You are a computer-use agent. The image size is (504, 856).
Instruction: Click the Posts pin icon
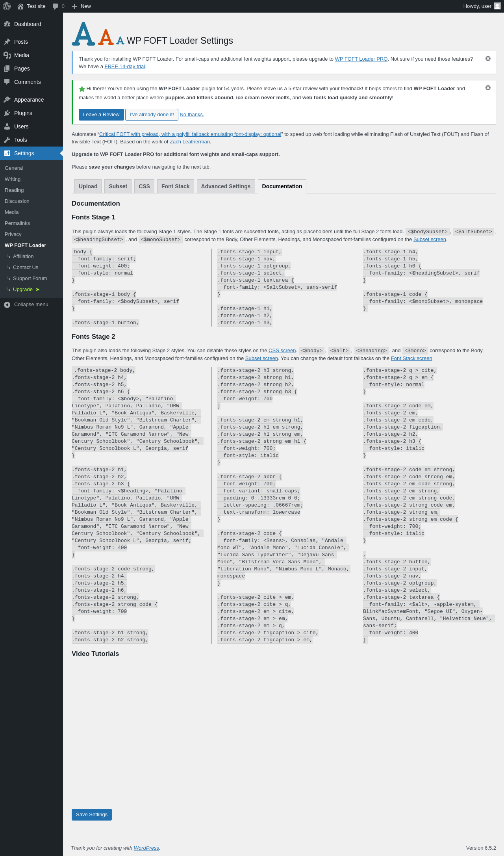click(x=7, y=42)
